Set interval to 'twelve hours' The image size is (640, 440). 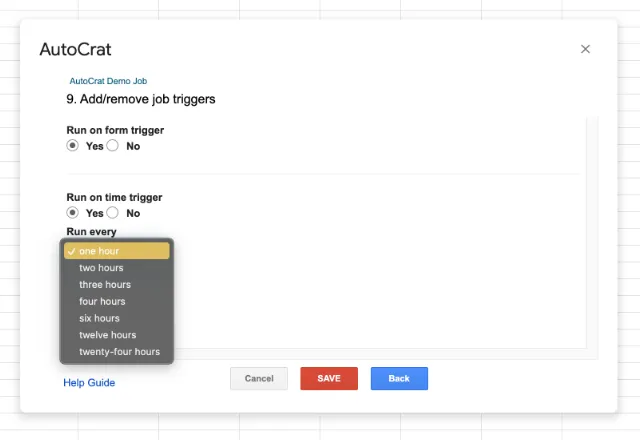click(x=107, y=335)
